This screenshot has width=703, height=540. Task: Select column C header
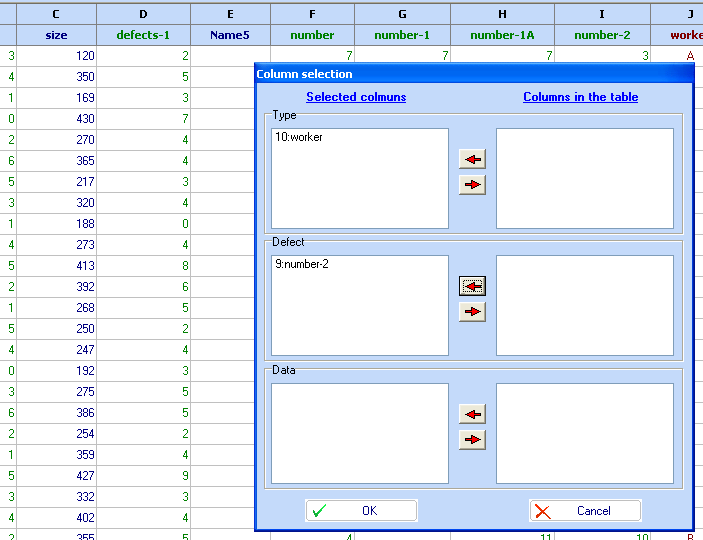pyautogui.click(x=56, y=13)
